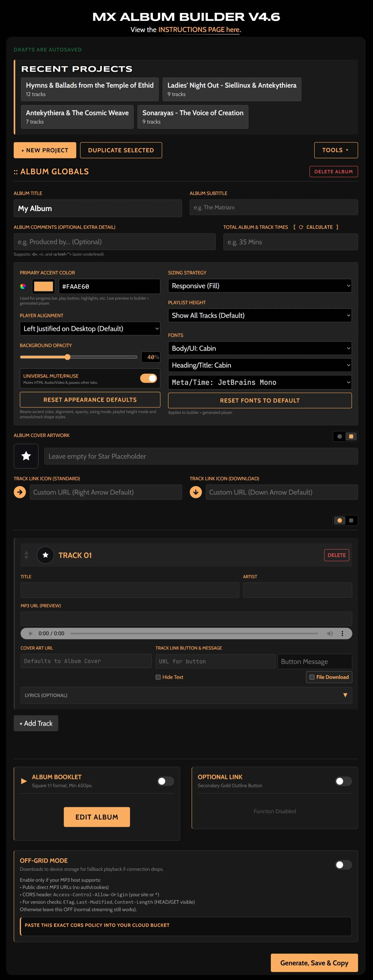Viewport: 373px width, 980px height.
Task: Open the primary accent color swatch
Action: 43,286
